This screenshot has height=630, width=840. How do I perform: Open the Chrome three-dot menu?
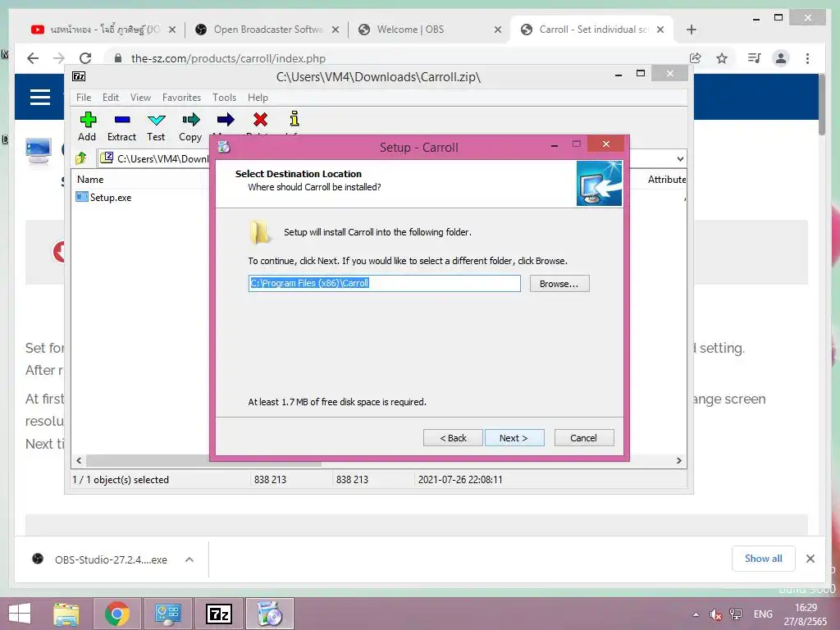click(x=808, y=58)
